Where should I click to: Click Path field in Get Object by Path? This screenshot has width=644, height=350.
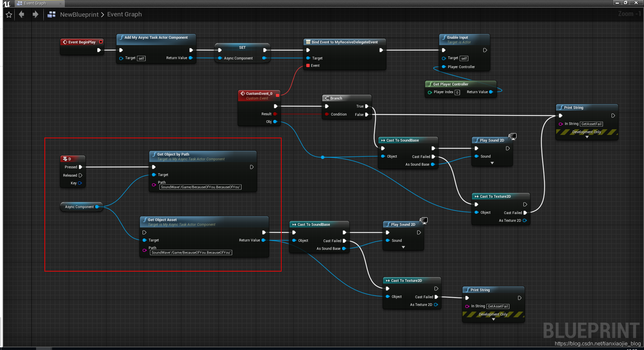[200, 187]
